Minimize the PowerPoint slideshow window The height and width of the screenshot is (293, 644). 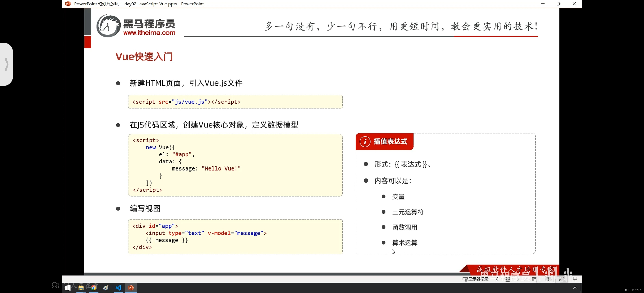click(543, 4)
